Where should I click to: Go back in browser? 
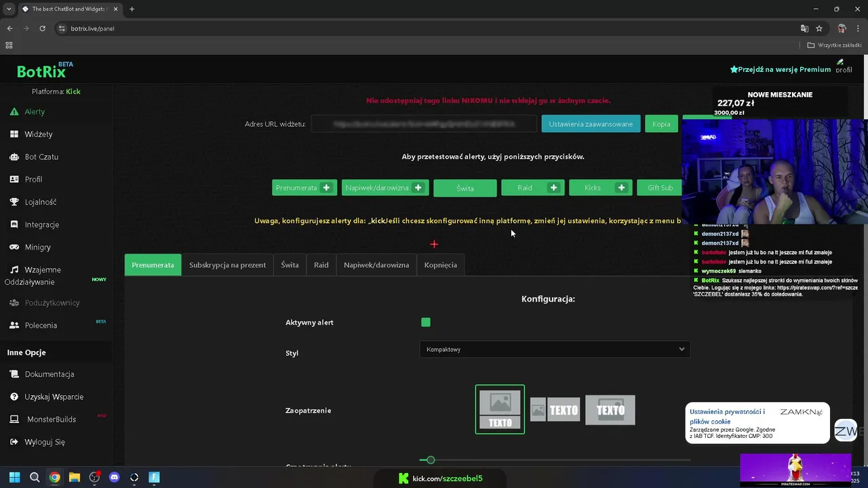[9, 28]
